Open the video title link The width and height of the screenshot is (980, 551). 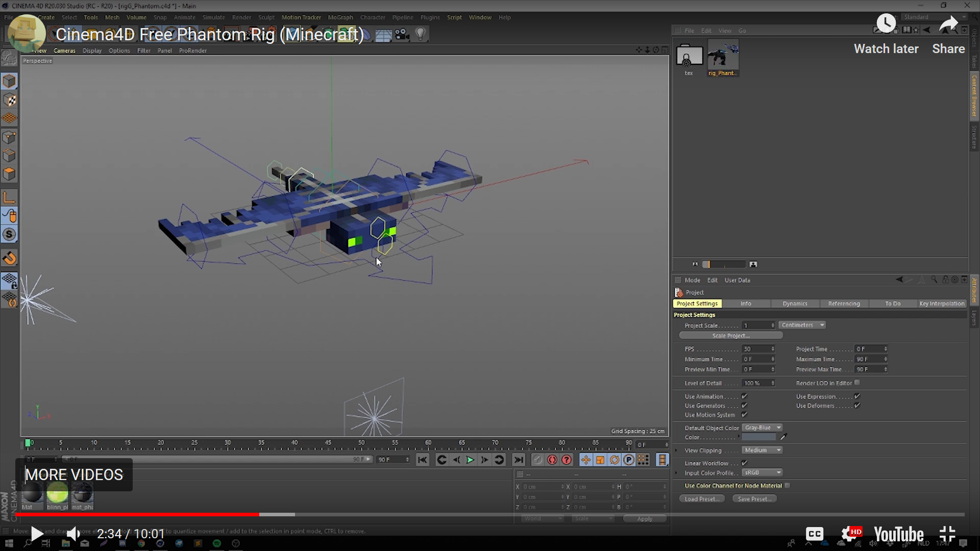click(x=210, y=34)
